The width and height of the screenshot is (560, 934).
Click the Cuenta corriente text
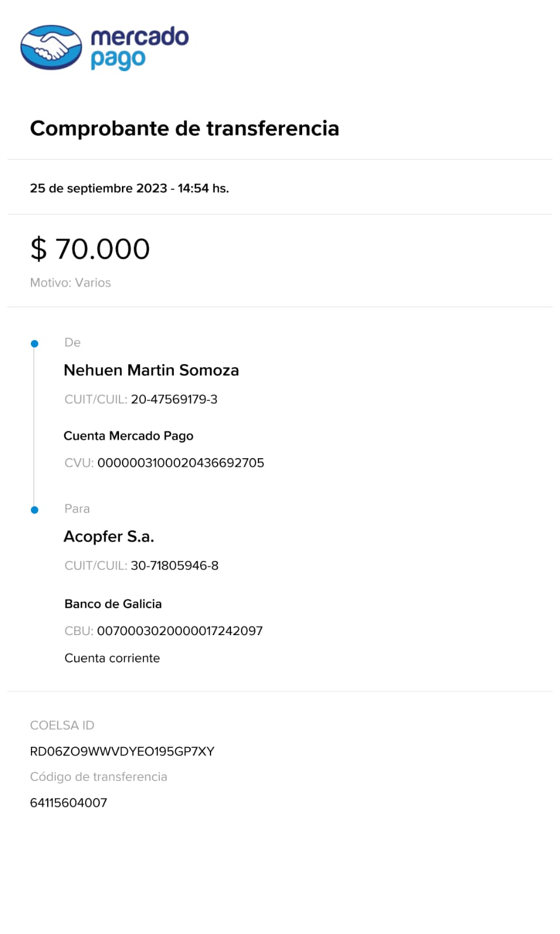112,658
